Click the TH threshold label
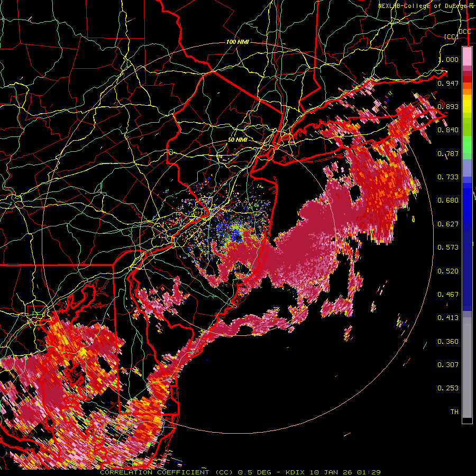The width and height of the screenshot is (476, 476). pos(454,412)
